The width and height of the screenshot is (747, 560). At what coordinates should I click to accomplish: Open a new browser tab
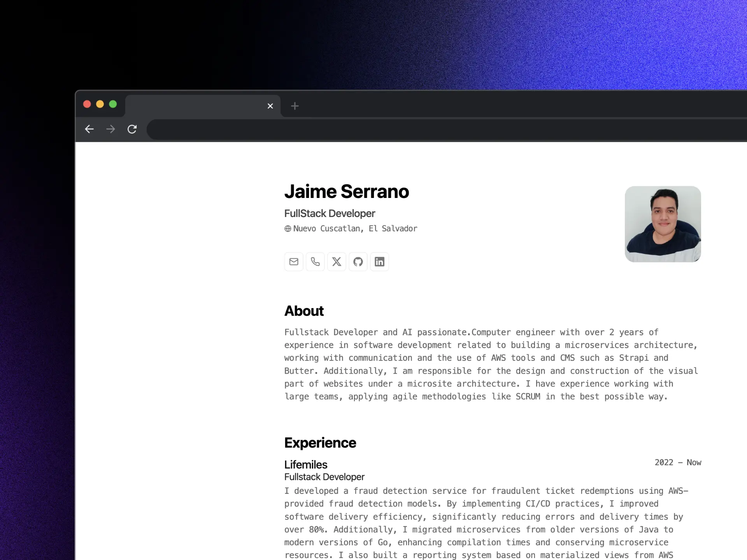point(295,106)
